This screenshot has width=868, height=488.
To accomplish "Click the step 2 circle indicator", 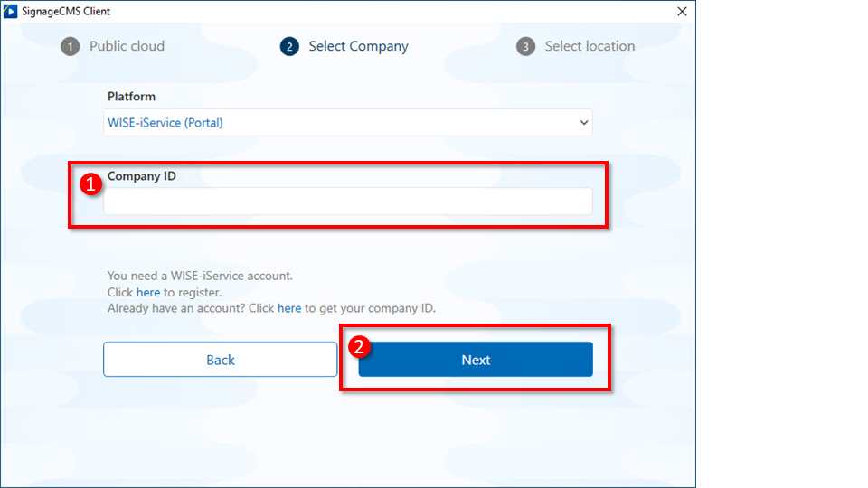I will 289,46.
